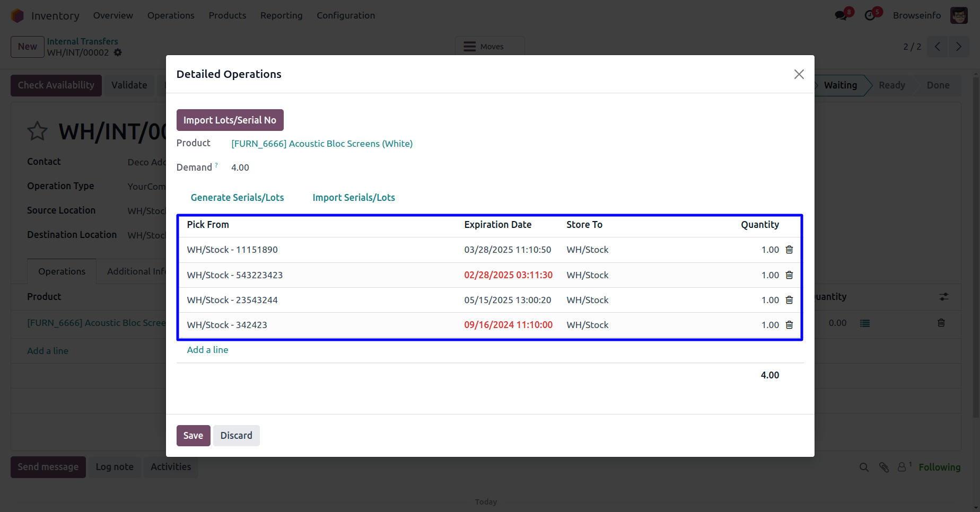
Task: Remove the lot 23543244 row
Action: tap(789, 300)
